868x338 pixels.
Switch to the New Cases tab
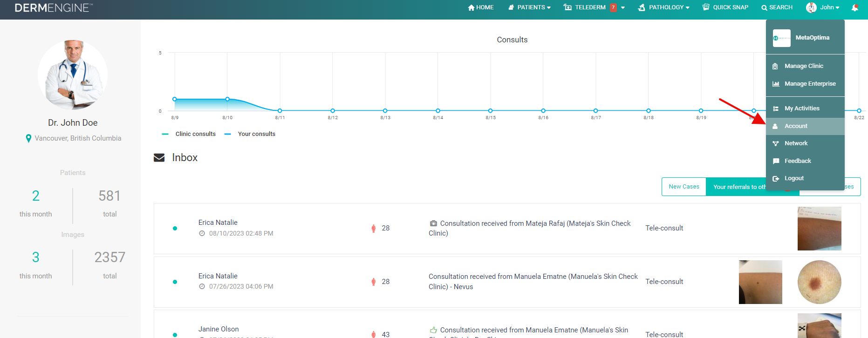click(684, 187)
